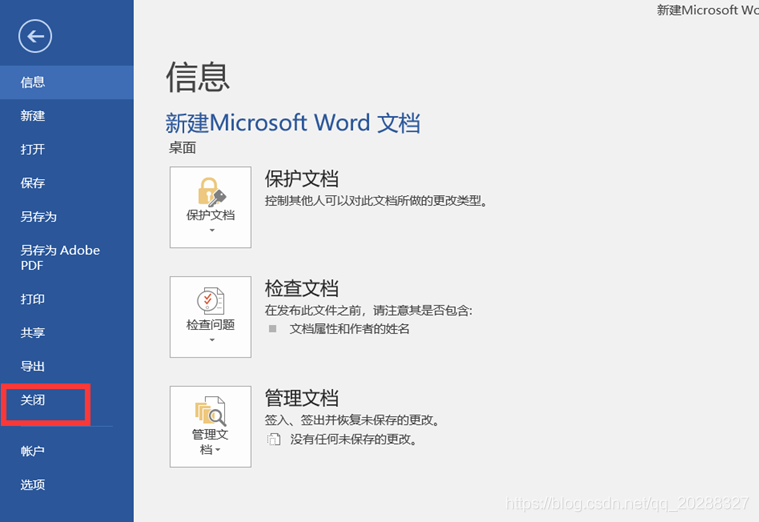Click the text 在发布此文件之前，请注意其是否包含:
Viewport: 759px width, 522px height.
coord(368,310)
